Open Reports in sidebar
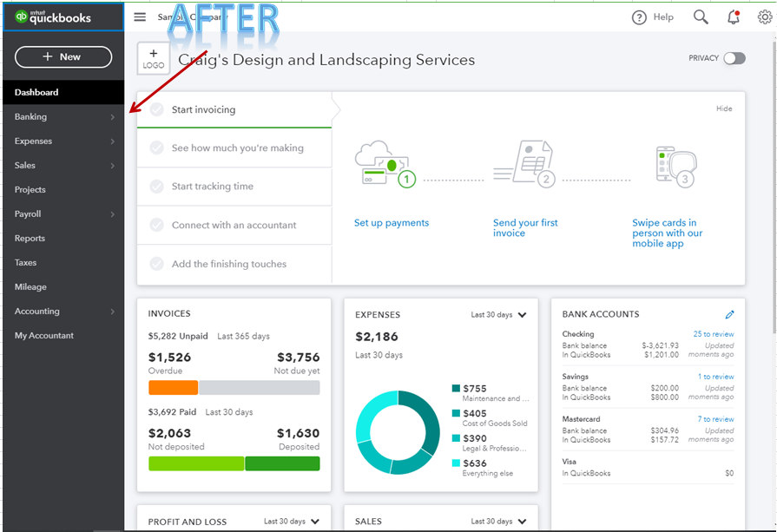The height and width of the screenshot is (532, 777). pyautogui.click(x=63, y=239)
